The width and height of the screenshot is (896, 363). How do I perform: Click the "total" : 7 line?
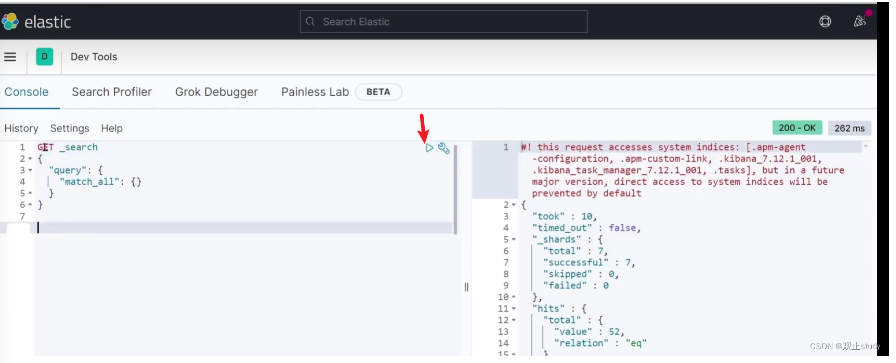click(x=575, y=251)
